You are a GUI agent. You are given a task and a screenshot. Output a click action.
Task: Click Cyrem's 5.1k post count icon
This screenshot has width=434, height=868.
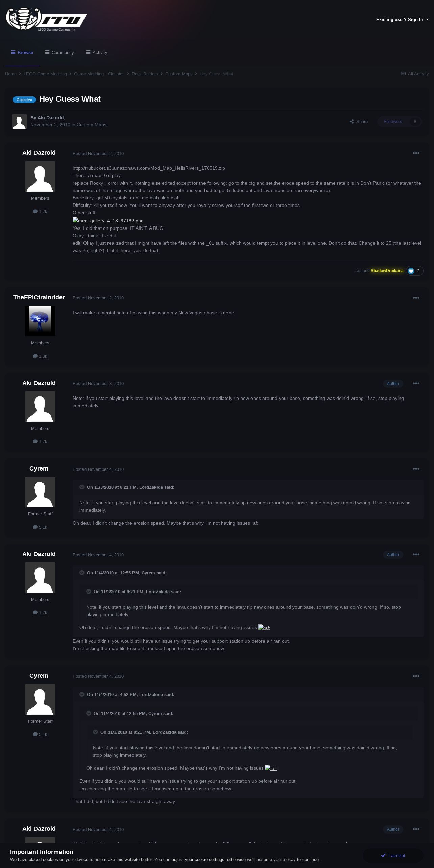pyautogui.click(x=35, y=527)
